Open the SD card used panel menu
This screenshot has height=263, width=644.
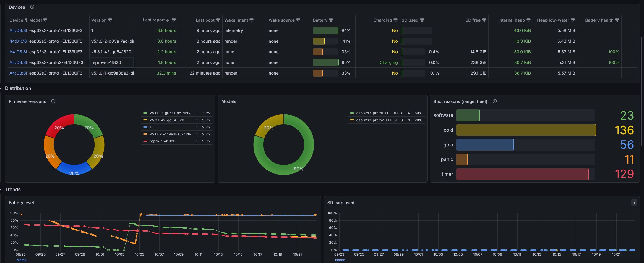(634, 203)
